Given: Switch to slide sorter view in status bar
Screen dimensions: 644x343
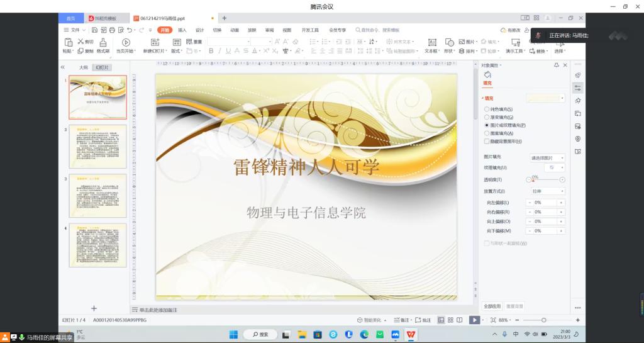Looking at the screenshot, I should pyautogui.click(x=450, y=320).
